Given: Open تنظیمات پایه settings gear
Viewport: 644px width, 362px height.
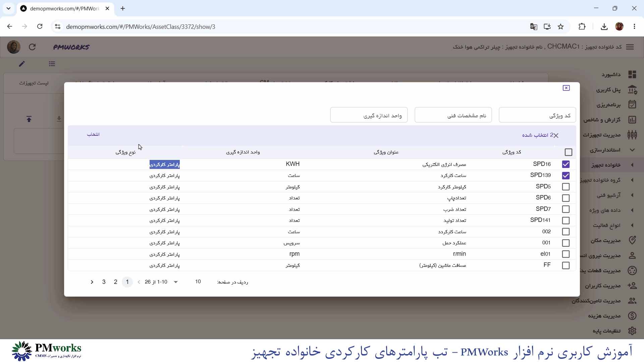Looking at the screenshot, I should tap(632, 331).
